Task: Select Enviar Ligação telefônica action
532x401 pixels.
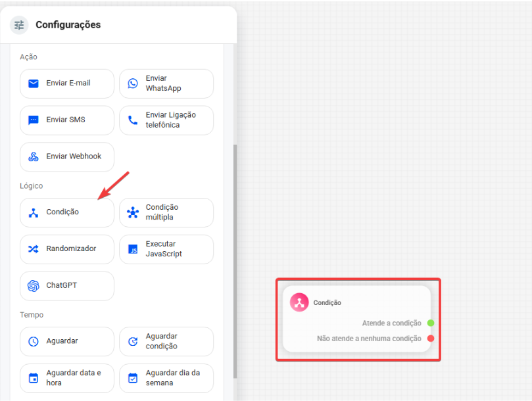Action: 166,120
